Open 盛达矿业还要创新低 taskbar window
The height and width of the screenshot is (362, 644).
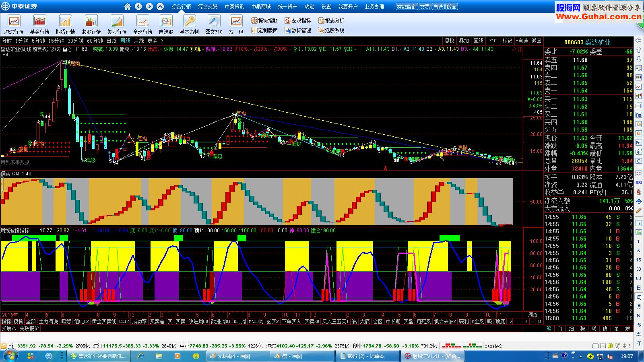pos(98,356)
